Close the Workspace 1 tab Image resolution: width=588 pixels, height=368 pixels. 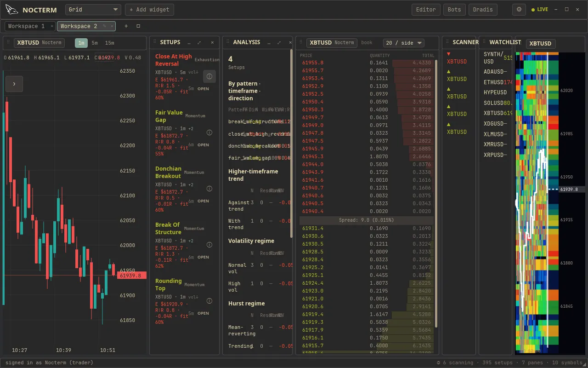(x=51, y=26)
